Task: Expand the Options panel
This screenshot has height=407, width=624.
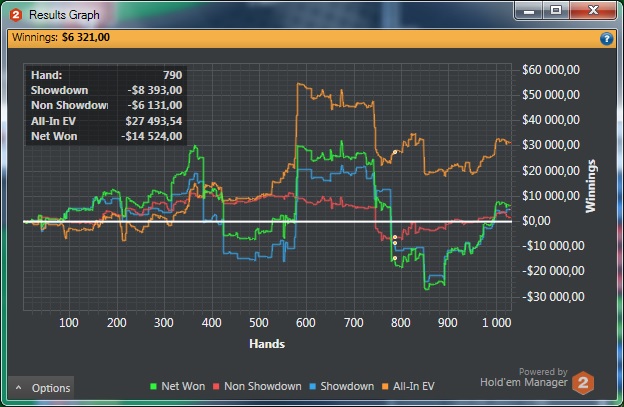Action: [x=41, y=388]
